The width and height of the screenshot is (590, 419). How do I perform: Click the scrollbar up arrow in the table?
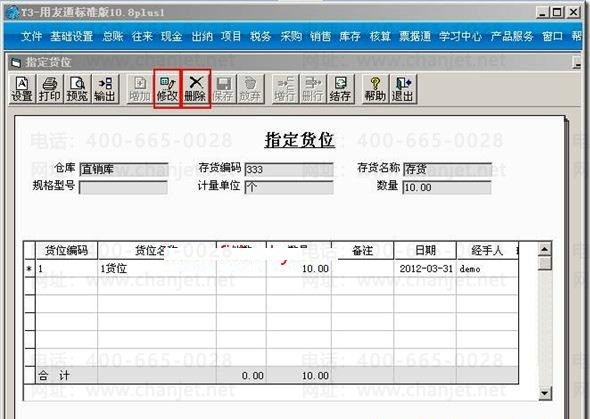[544, 249]
